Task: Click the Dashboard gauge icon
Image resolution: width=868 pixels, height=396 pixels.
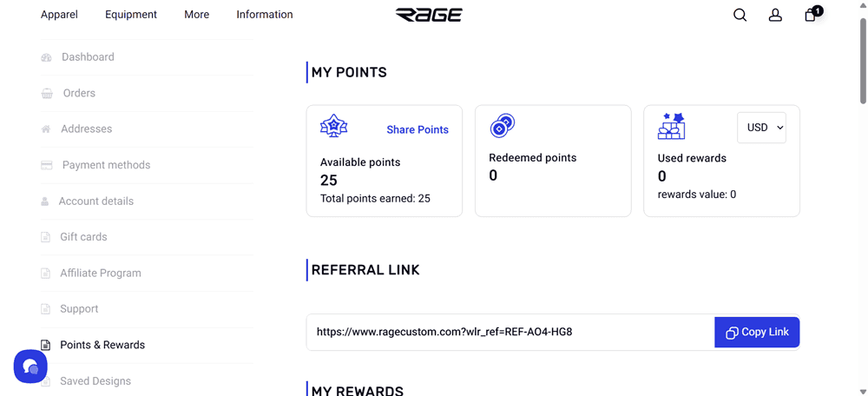Action: coord(46,57)
